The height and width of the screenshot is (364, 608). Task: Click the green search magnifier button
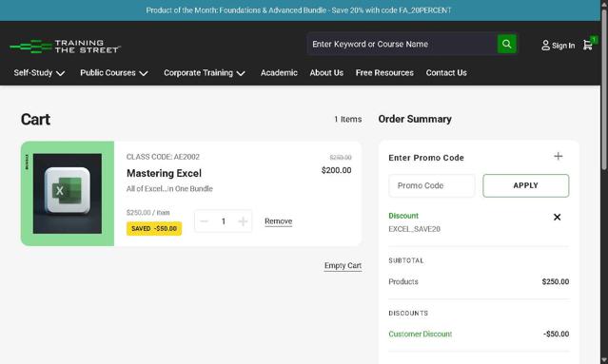(x=507, y=44)
